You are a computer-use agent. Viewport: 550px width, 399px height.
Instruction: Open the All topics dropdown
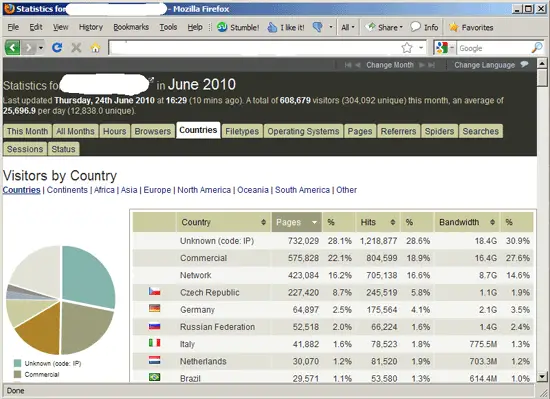(x=348, y=27)
